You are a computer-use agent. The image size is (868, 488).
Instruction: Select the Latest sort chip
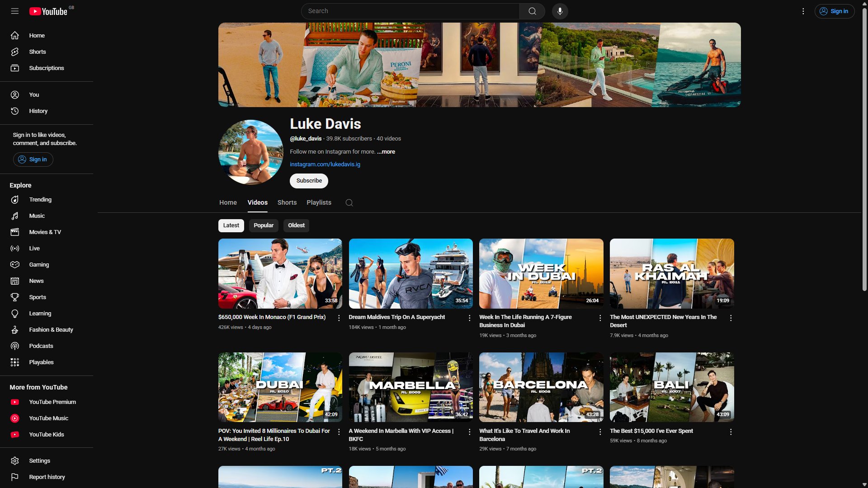tap(231, 225)
